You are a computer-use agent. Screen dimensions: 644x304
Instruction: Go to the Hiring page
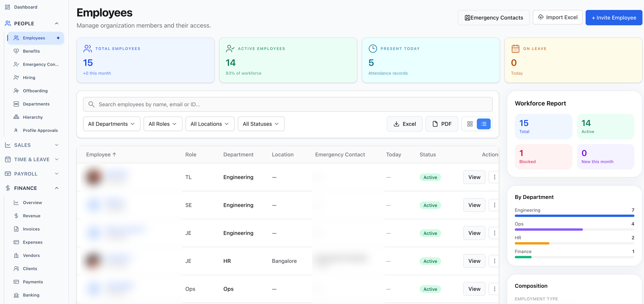[29, 78]
